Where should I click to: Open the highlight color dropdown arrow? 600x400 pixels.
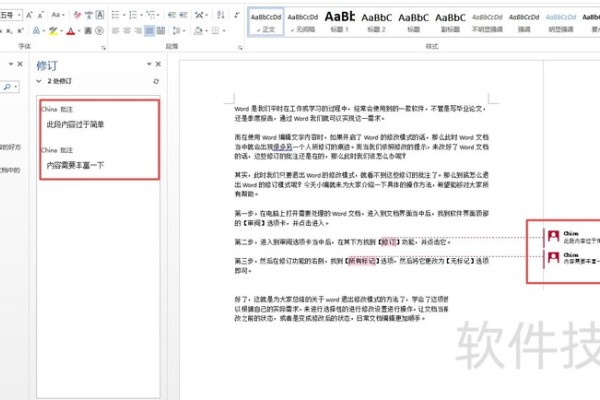click(x=62, y=31)
